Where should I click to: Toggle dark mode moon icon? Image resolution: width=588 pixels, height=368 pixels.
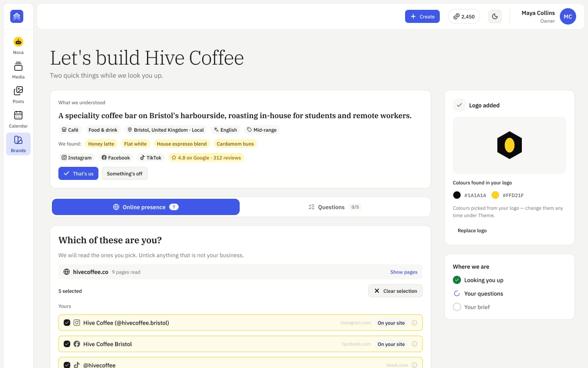click(x=495, y=16)
